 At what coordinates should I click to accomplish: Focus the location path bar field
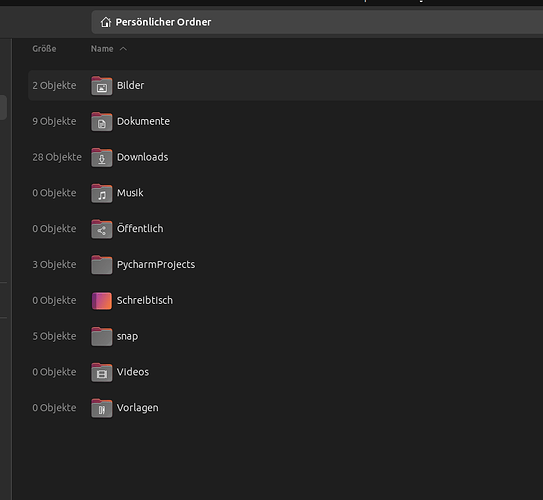(317, 22)
